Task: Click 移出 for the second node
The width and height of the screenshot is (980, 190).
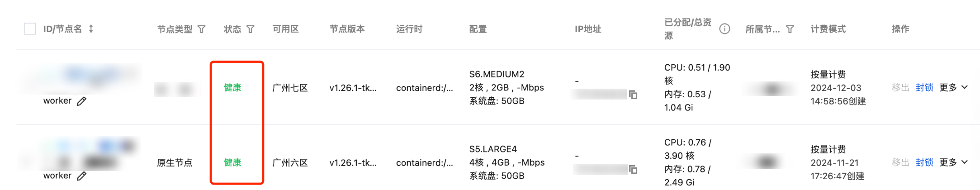Action: [900, 162]
